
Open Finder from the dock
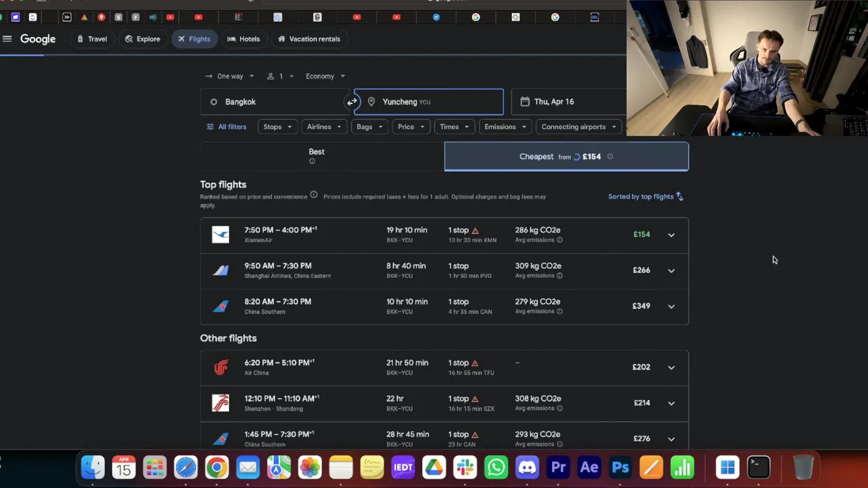coord(93,467)
